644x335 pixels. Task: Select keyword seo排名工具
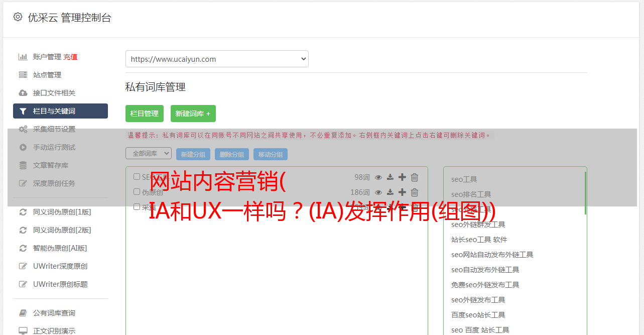[x=471, y=194]
